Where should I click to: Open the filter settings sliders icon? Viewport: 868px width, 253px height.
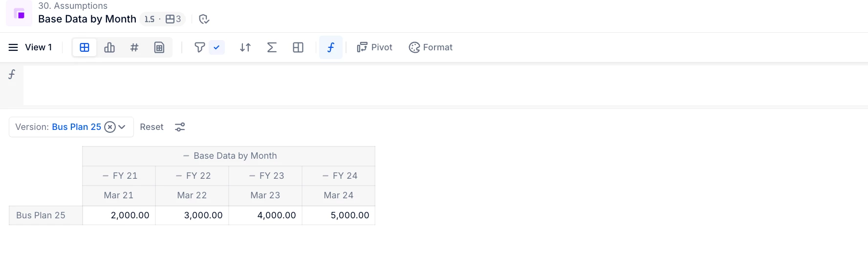[180, 127]
